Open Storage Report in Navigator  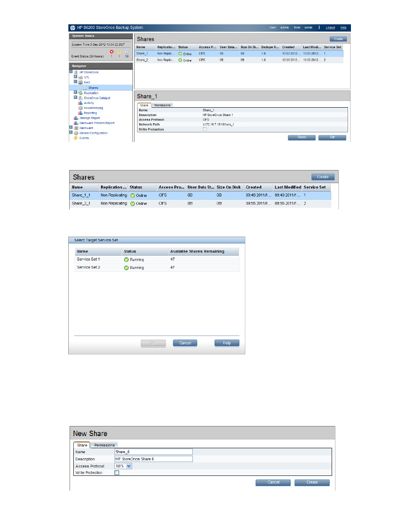(90, 118)
